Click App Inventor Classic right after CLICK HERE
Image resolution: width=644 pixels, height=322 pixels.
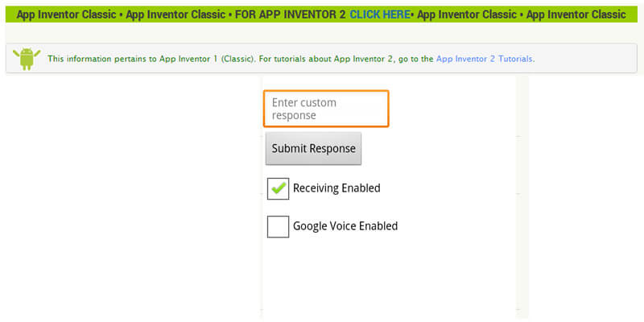[465, 14]
